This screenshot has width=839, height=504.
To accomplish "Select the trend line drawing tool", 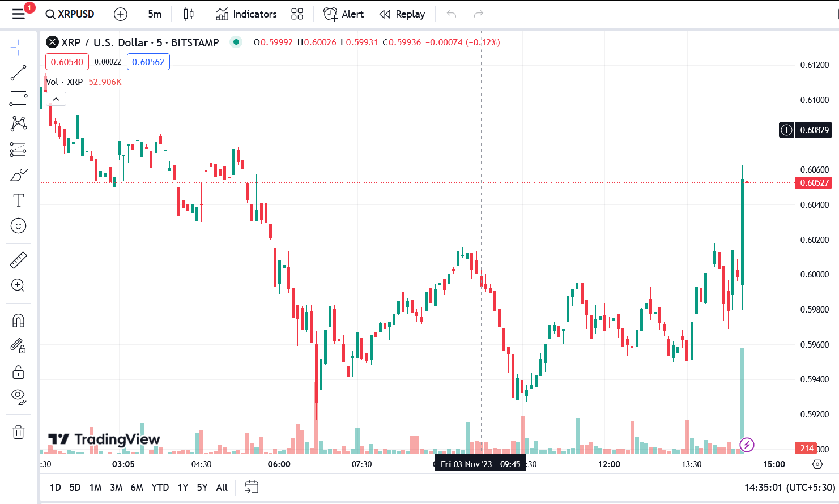I will (x=18, y=72).
